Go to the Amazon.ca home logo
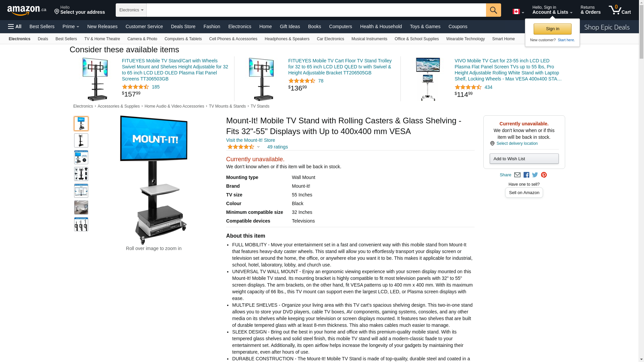 [x=27, y=10]
